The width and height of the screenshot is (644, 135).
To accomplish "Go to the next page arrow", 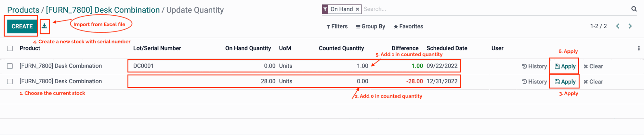I will click(630, 26).
